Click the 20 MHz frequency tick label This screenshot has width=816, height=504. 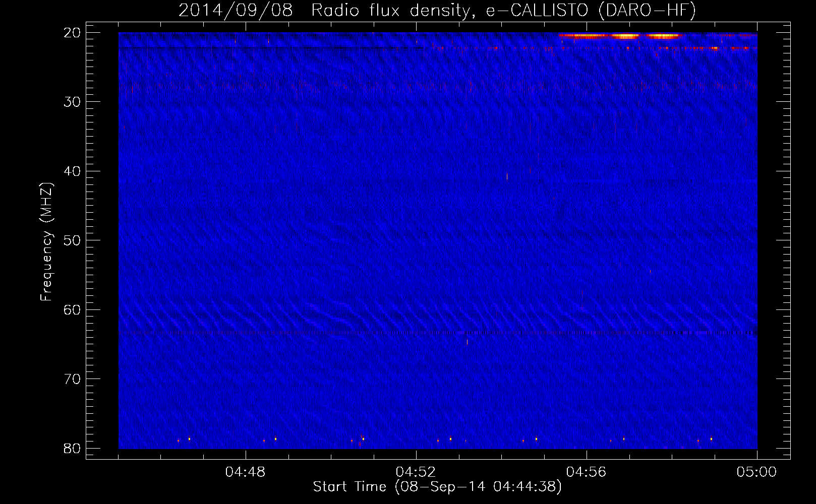tap(72, 33)
